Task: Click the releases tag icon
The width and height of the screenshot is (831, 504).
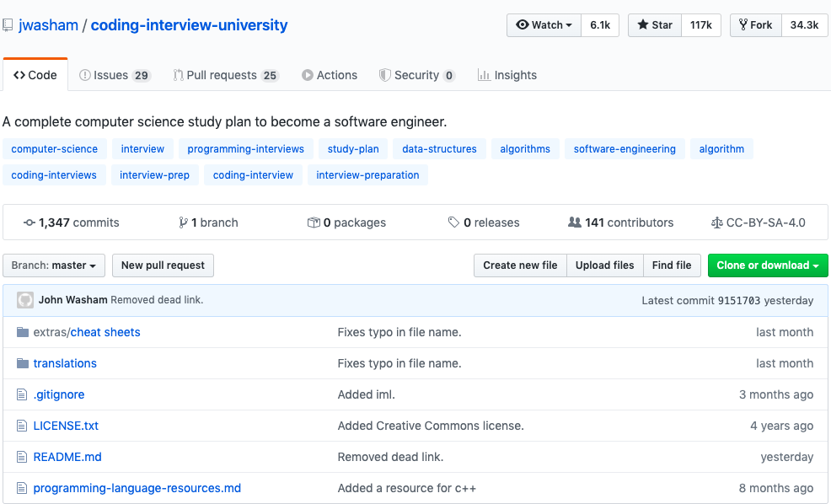Action: pos(454,223)
